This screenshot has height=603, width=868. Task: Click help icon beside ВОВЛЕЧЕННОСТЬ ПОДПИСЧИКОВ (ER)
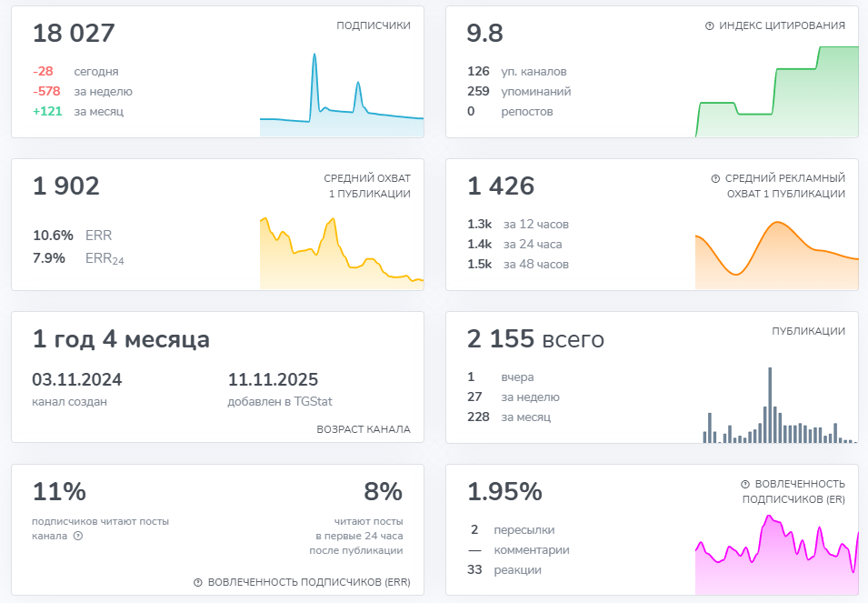[745, 484]
